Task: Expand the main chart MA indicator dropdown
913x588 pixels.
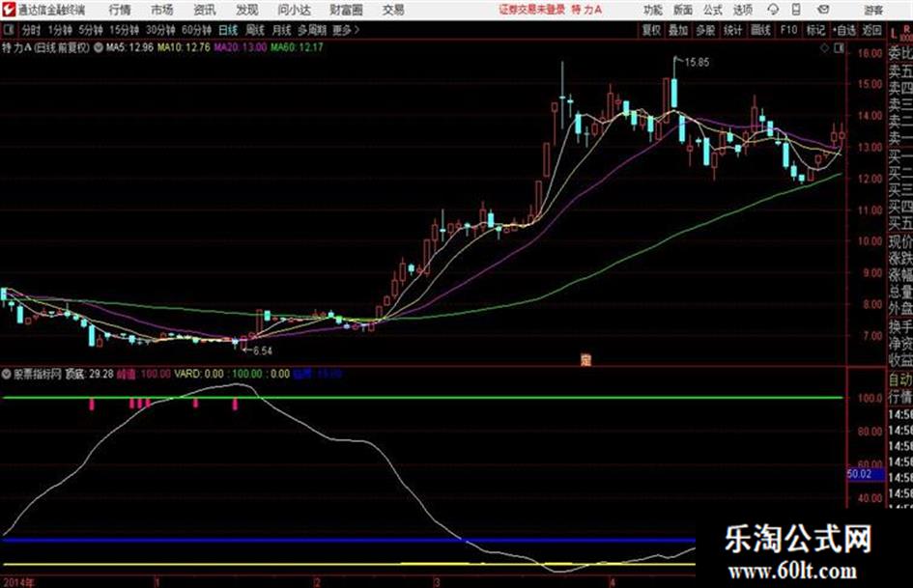Action: coord(99,47)
